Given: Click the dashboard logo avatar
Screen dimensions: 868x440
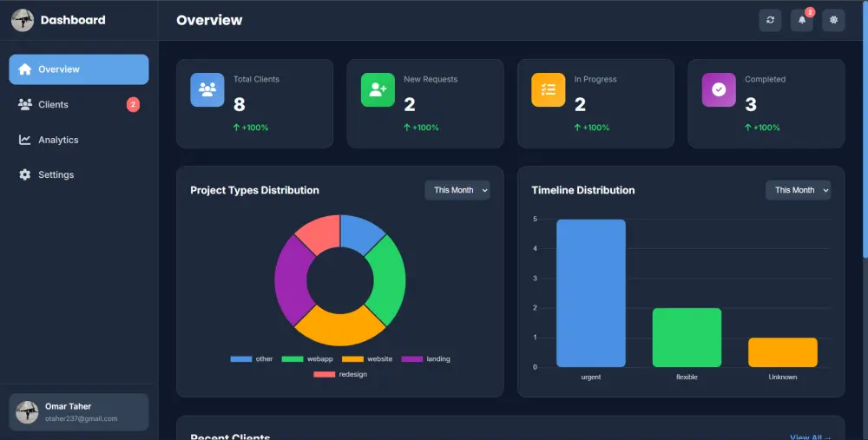Looking at the screenshot, I should [23, 21].
